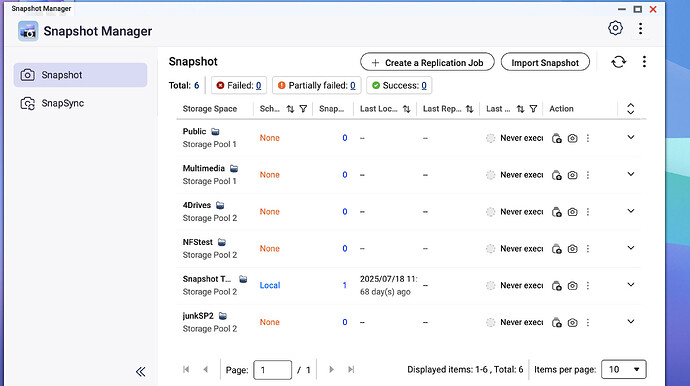This screenshot has width=690, height=386.
Task: Click the Total: 6 count
Action: [184, 85]
